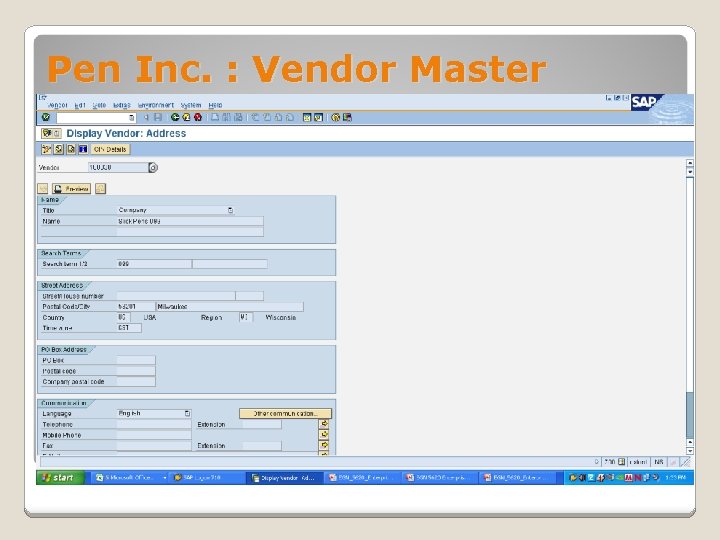The image size is (720, 540).
Task: Click the yellow Help icon
Action: tap(336, 117)
